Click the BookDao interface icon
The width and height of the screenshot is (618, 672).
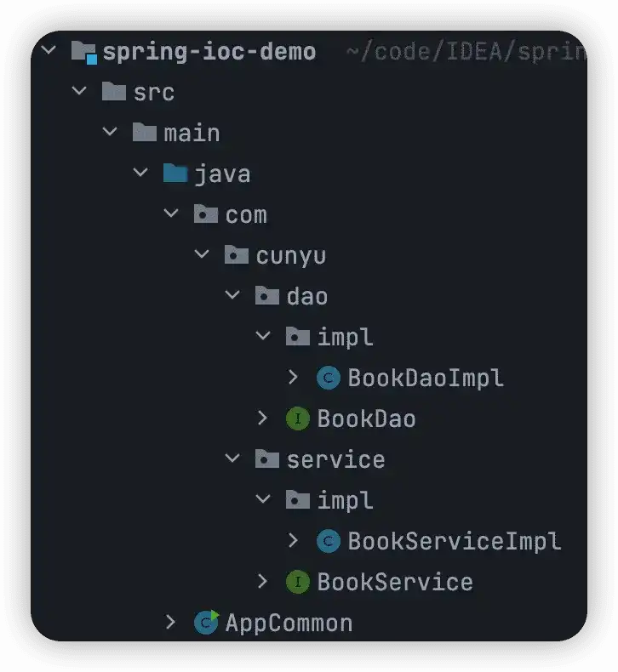pos(297,419)
